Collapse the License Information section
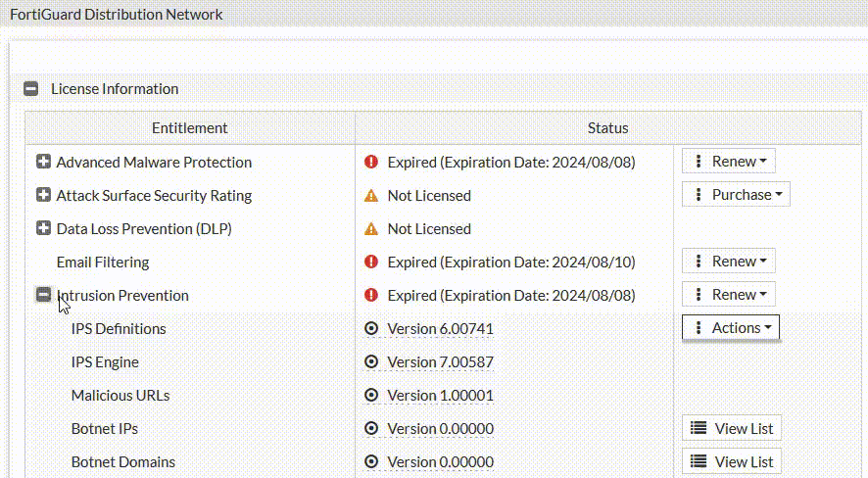The image size is (868, 478). tap(31, 88)
